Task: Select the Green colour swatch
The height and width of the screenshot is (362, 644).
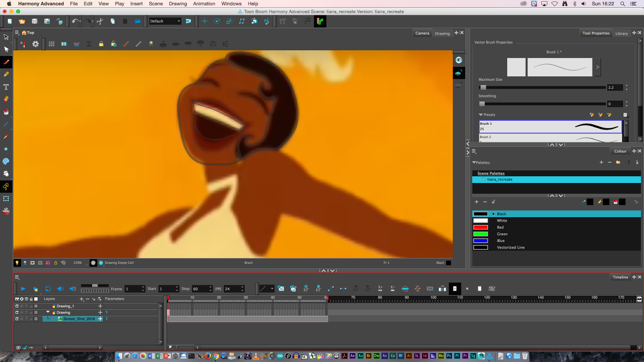Action: [481, 234]
